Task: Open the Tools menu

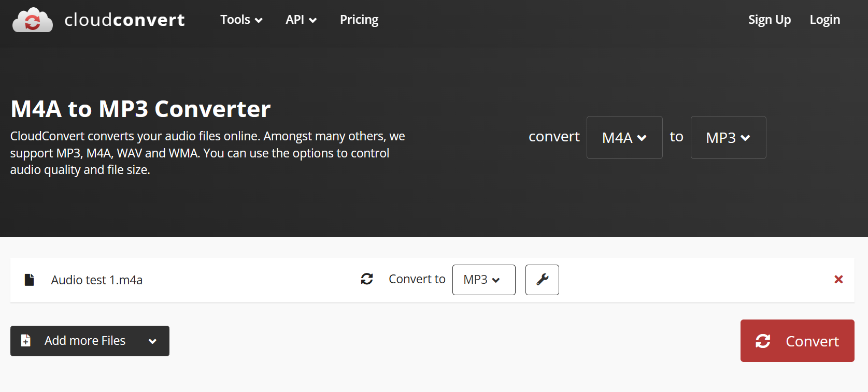Action: point(241,20)
